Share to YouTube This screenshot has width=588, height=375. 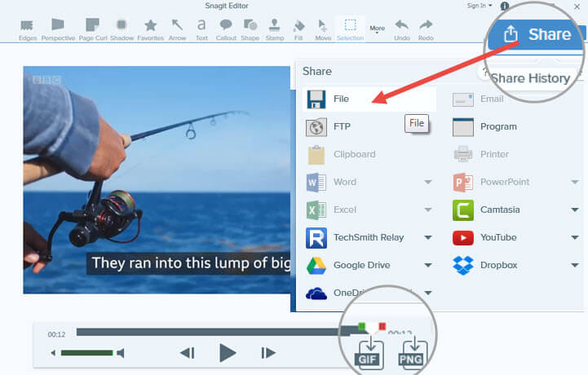pyautogui.click(x=484, y=238)
